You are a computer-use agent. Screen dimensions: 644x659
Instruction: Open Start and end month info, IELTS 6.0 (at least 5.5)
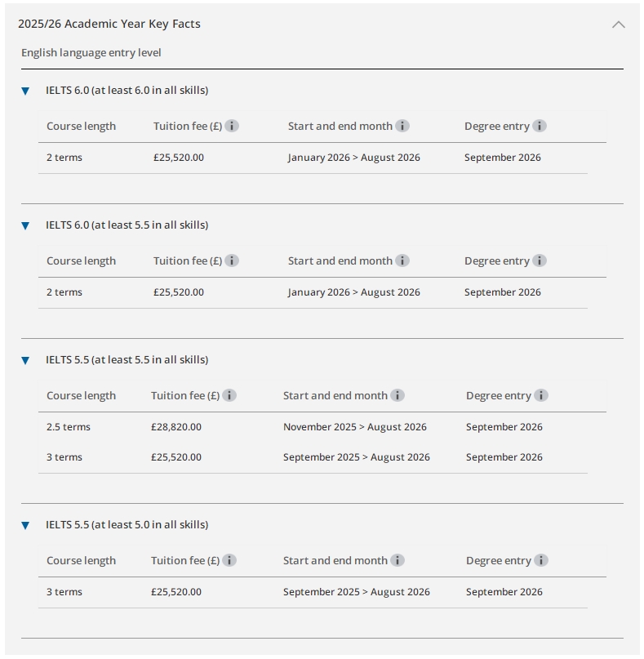coord(402,260)
